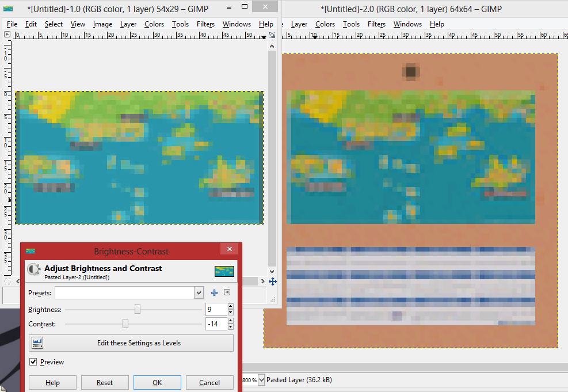Open the Select menu

54,24
